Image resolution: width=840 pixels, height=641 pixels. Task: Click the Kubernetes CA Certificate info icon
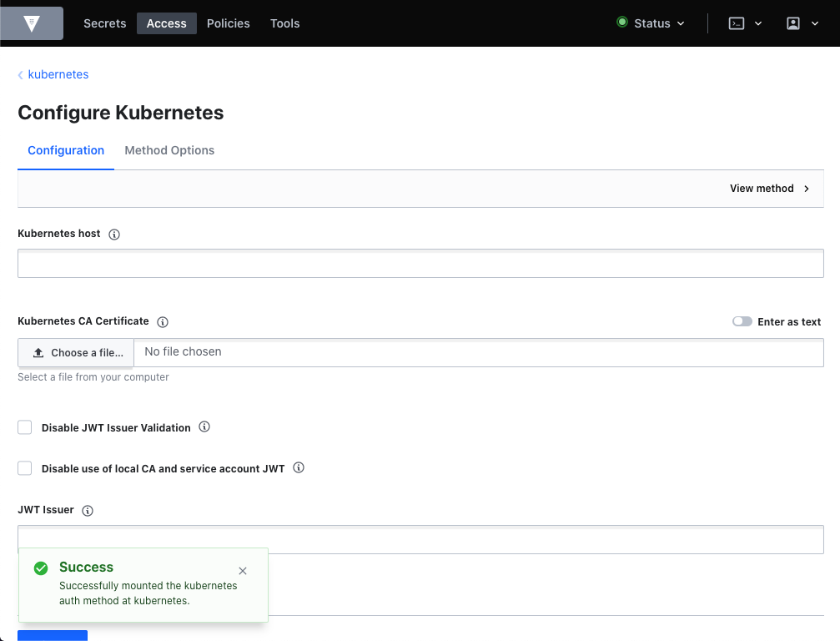coord(163,321)
